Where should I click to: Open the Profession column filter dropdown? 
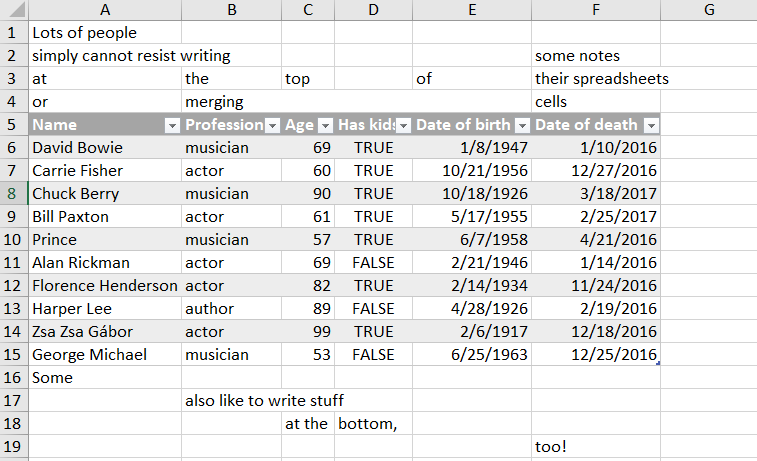[271, 126]
